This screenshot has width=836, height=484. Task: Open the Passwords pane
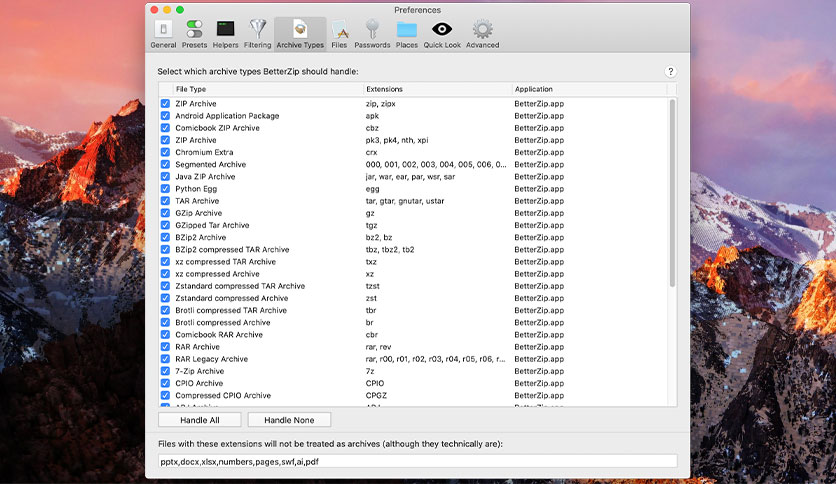[x=372, y=34]
